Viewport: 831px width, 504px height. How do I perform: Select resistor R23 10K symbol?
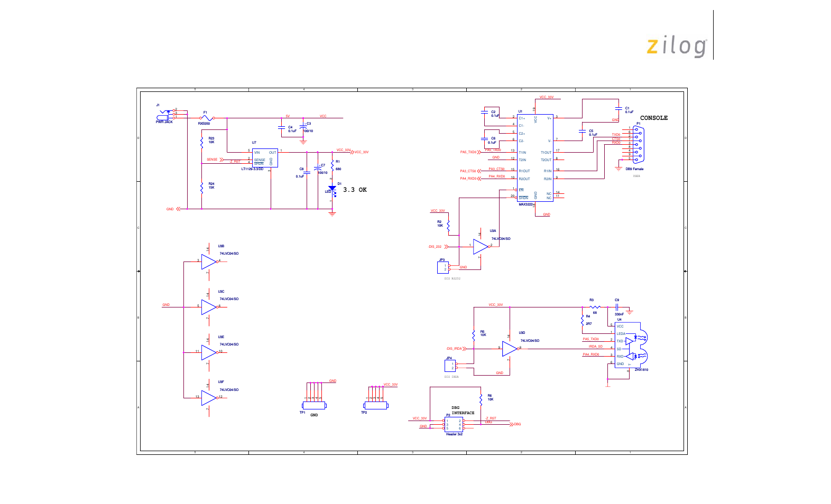coord(202,142)
